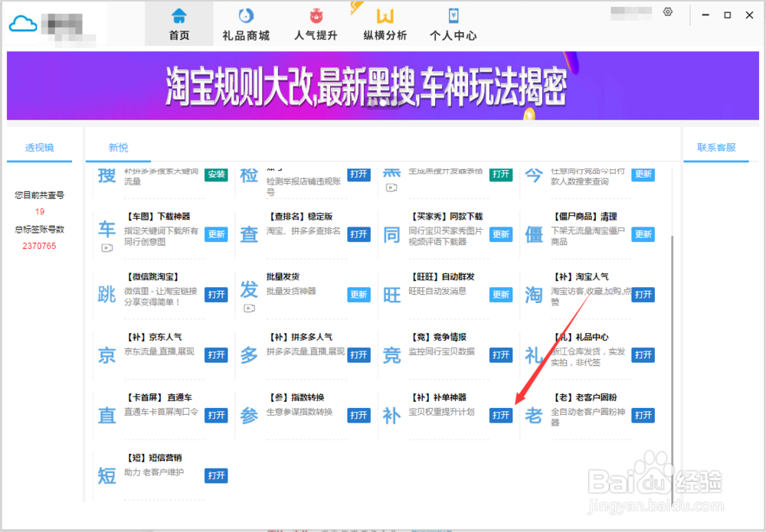The image size is (766, 532).
Task: Click the 竞 icon for 竞争情报
Action: point(391,355)
